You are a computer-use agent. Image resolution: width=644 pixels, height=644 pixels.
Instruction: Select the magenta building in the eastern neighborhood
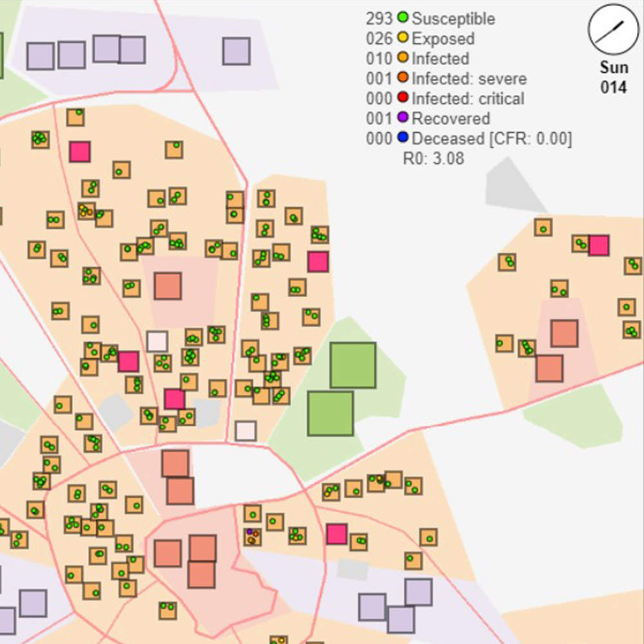click(598, 245)
